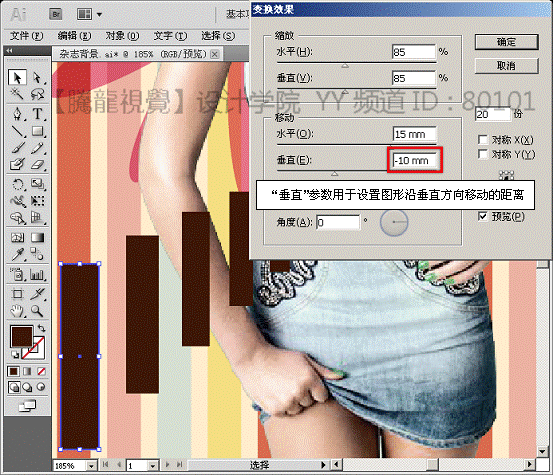Toggle the Preview checkbox in dialog
The image size is (553, 475).
coord(483,216)
